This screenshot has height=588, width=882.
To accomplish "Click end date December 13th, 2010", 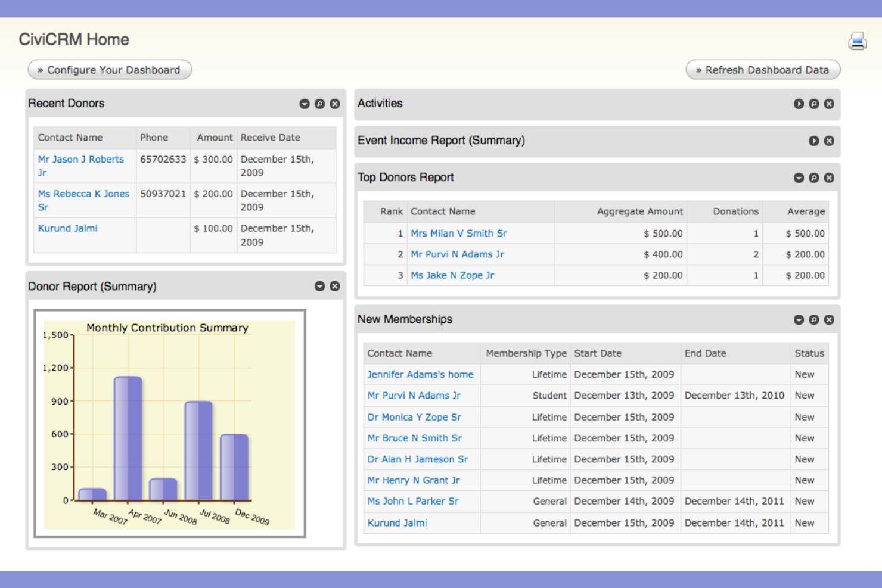I will click(734, 396).
